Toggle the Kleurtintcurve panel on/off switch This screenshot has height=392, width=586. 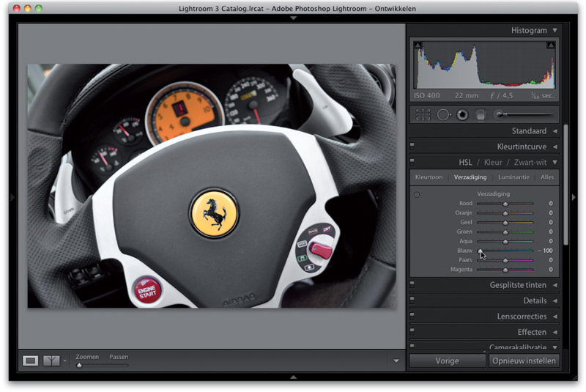(412, 146)
